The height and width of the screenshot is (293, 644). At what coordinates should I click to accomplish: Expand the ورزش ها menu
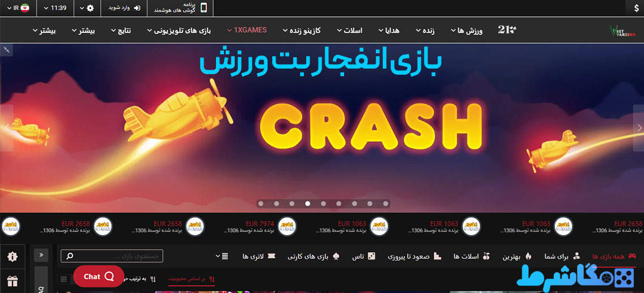[467, 31]
